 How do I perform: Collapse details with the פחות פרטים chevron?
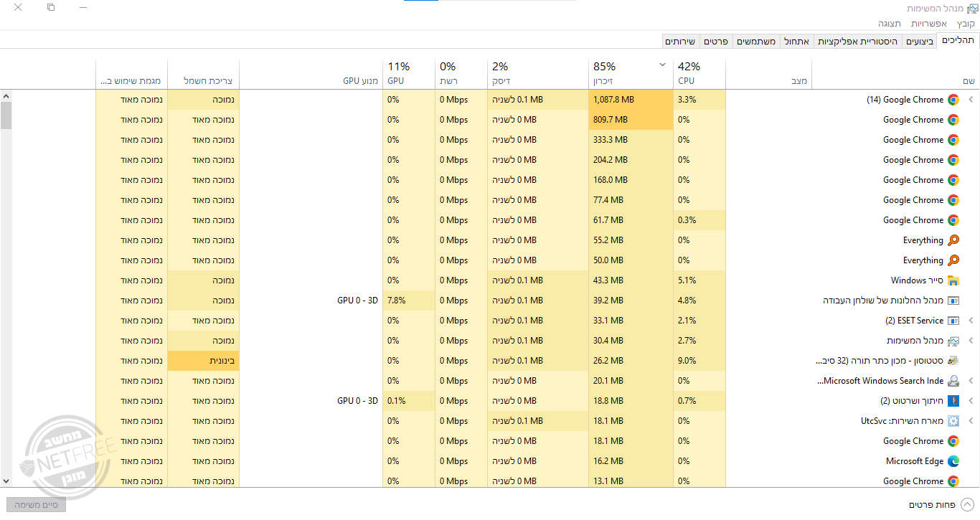967,505
